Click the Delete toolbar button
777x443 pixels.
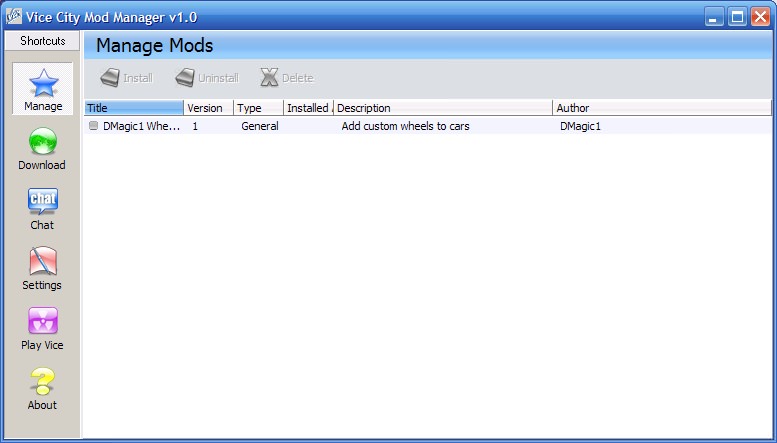click(287, 78)
